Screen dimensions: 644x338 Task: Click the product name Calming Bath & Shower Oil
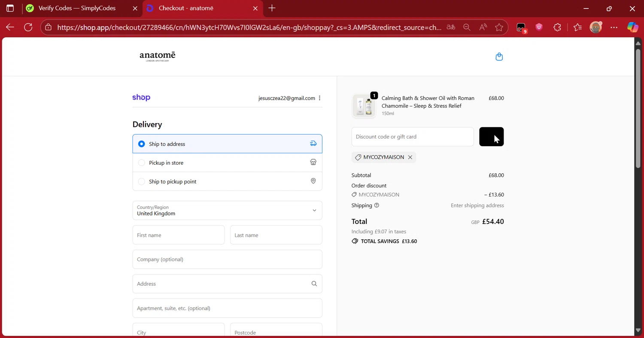point(428,102)
